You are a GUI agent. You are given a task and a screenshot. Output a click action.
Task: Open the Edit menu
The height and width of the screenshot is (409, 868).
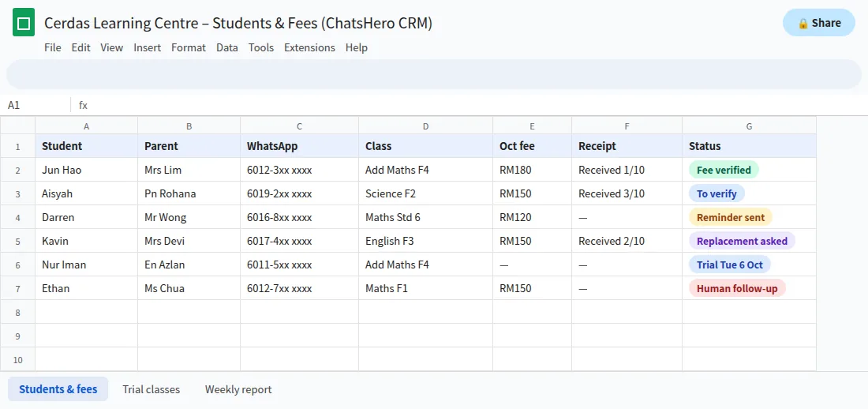point(80,47)
